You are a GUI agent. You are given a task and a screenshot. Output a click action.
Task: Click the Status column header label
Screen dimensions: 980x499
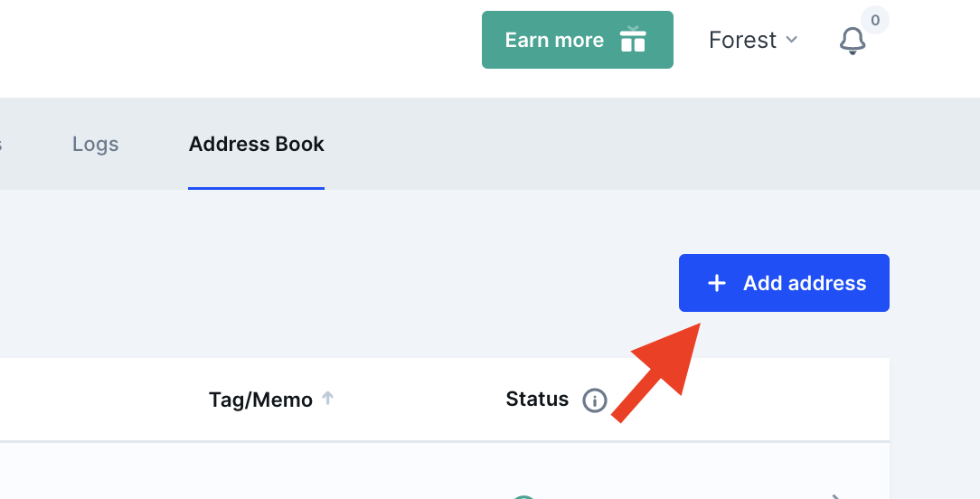tap(537, 399)
